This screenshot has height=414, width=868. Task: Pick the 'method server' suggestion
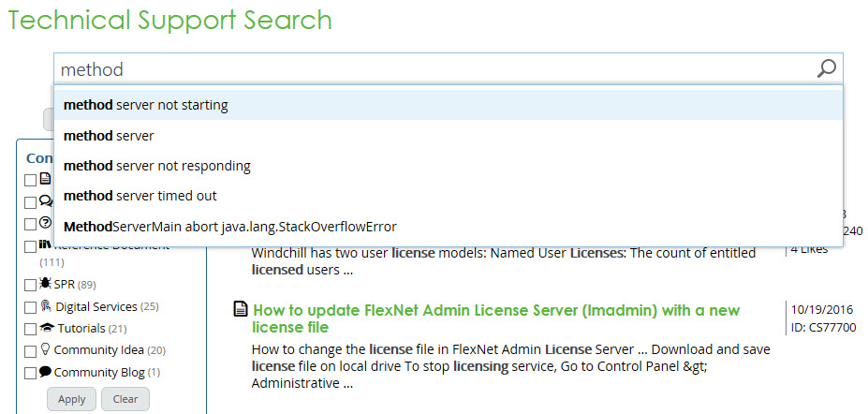pyautogui.click(x=109, y=136)
